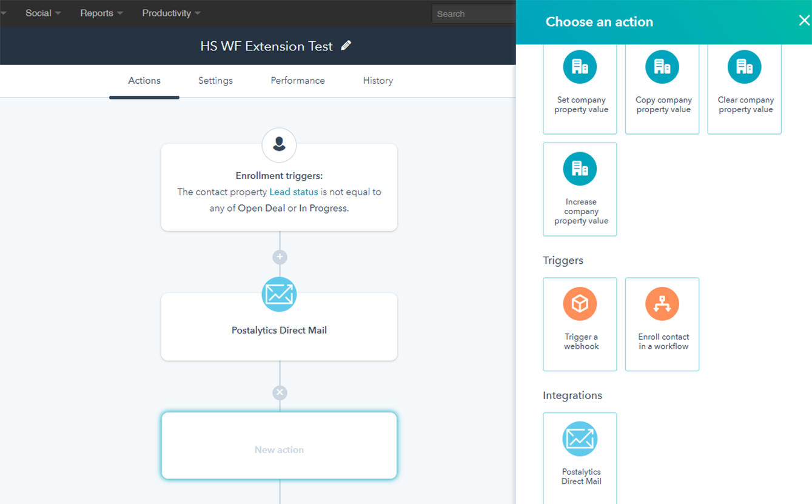This screenshot has height=504, width=812.
Task: Click the plus icon to insert an action
Action: 279,257
